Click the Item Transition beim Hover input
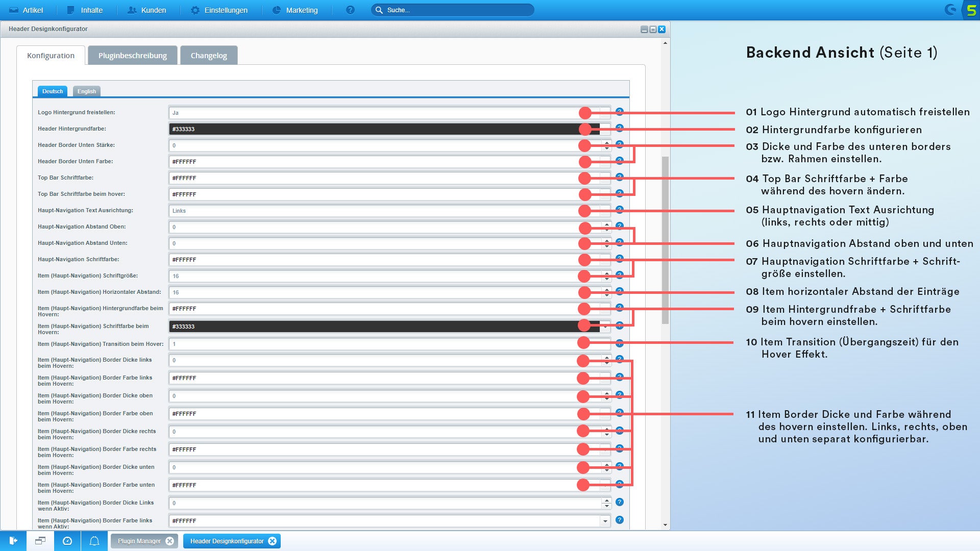The height and width of the screenshot is (551, 980). point(389,344)
